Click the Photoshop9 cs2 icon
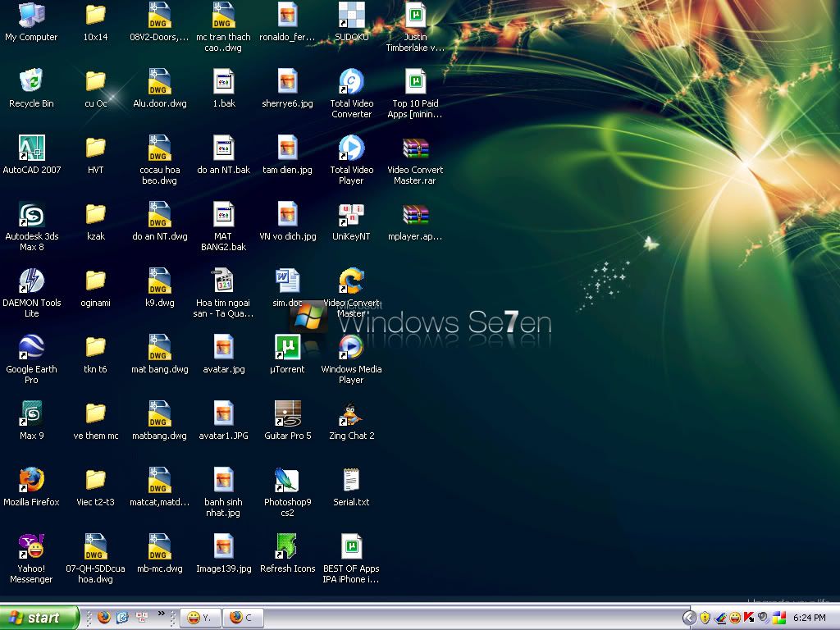 pos(287,481)
